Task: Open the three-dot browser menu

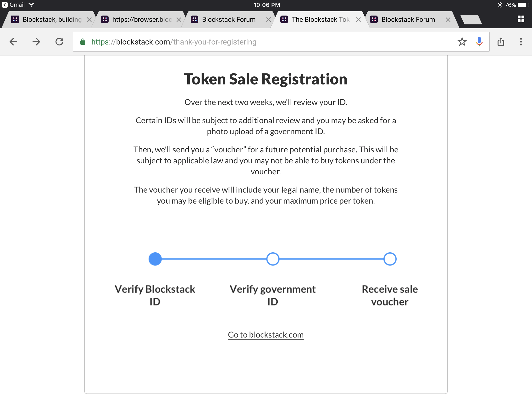Action: [x=521, y=42]
